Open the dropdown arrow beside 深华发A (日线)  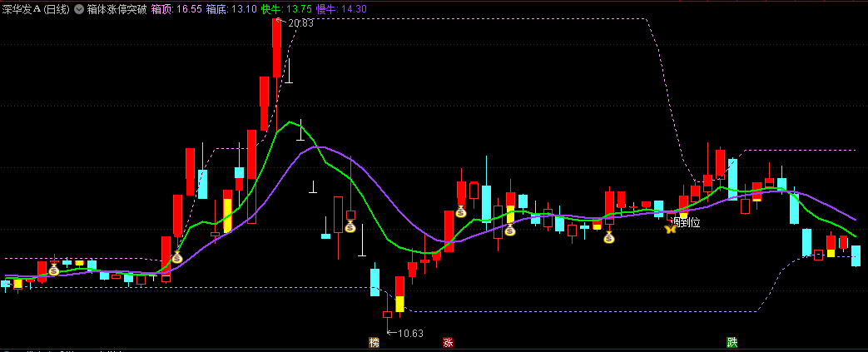[79, 9]
